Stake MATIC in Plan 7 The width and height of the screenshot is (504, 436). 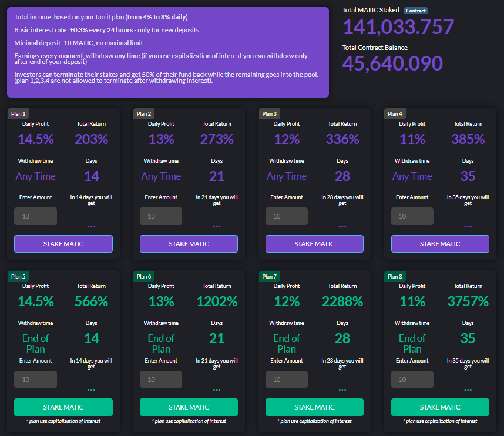pos(314,407)
